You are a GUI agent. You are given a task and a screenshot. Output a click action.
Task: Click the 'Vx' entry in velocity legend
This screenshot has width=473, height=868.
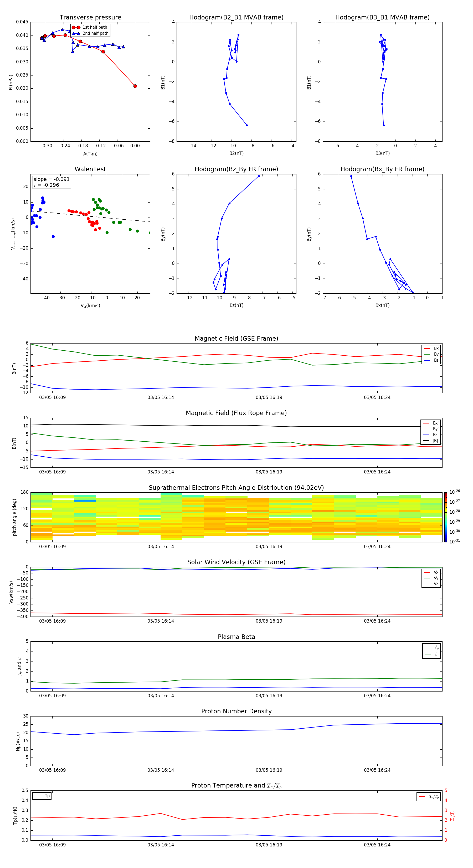point(431,572)
